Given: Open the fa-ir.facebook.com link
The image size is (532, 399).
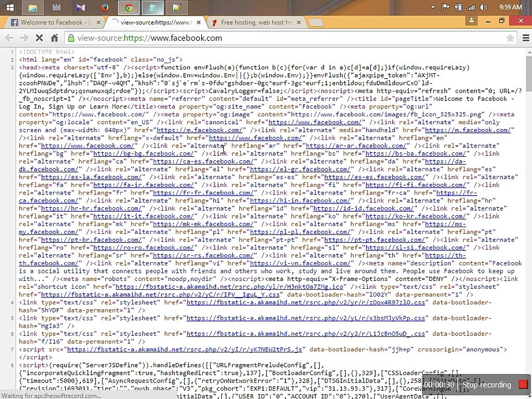Looking at the screenshot, I should (x=143, y=185).
